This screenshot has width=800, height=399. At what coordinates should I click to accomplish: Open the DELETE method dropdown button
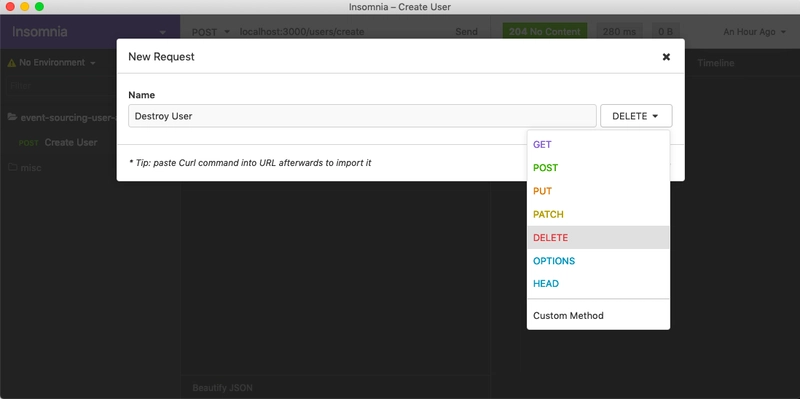(636, 116)
